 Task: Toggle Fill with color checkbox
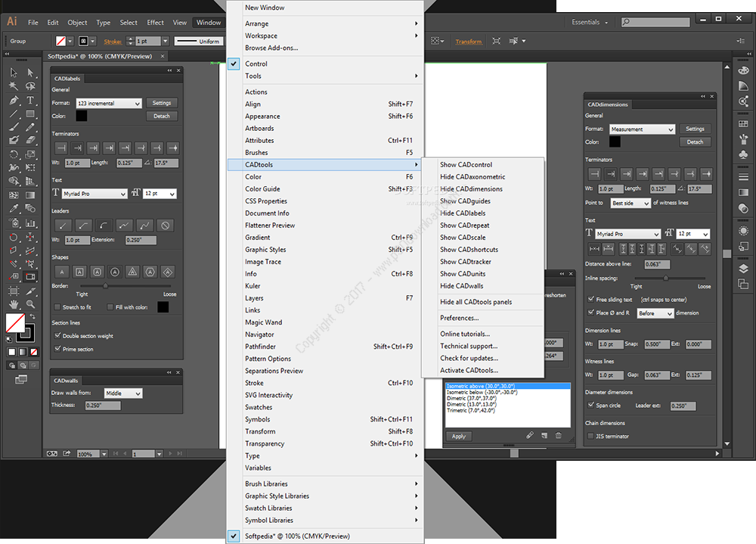[110, 307]
